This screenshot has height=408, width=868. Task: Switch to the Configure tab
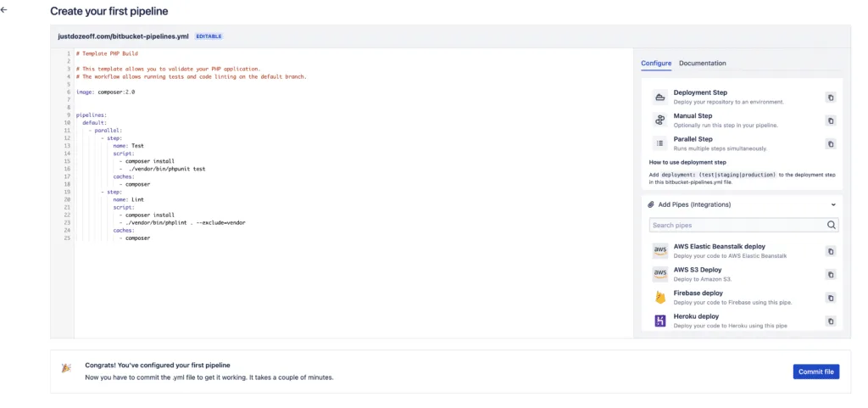coord(656,63)
